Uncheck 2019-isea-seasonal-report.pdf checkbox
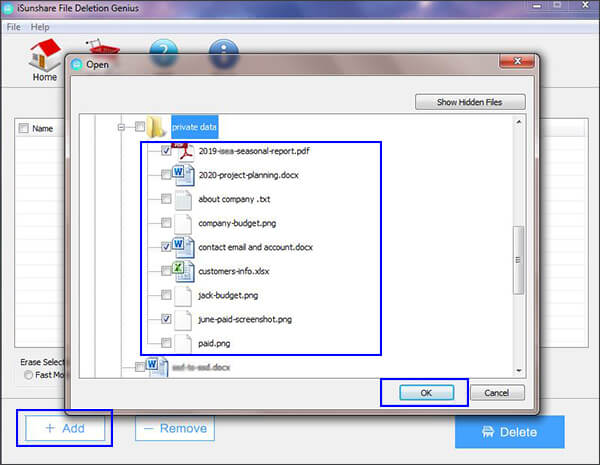The width and height of the screenshot is (600, 465). click(x=166, y=150)
